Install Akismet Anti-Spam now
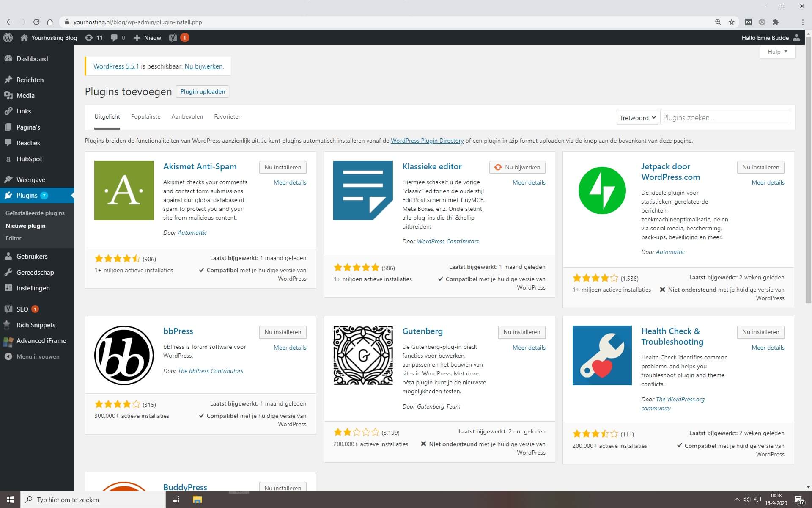812x508 pixels. [283, 167]
